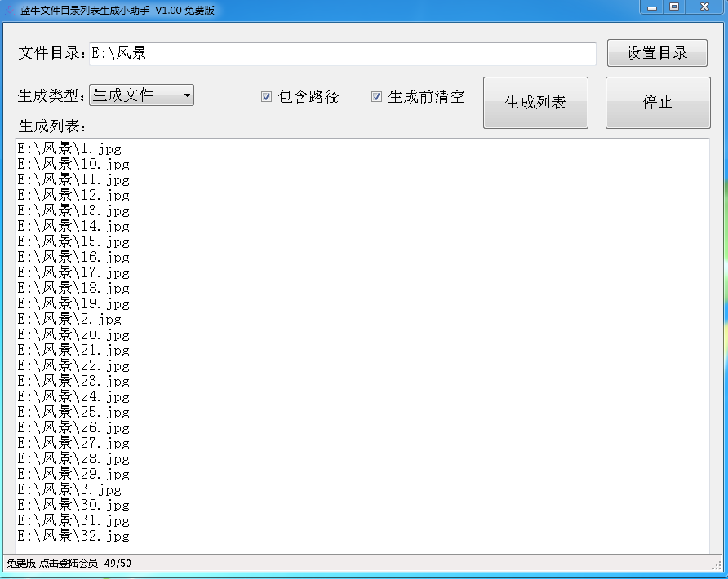Toggle the 生成前清空 checkbox
This screenshot has height=579, width=728.
coord(376,96)
